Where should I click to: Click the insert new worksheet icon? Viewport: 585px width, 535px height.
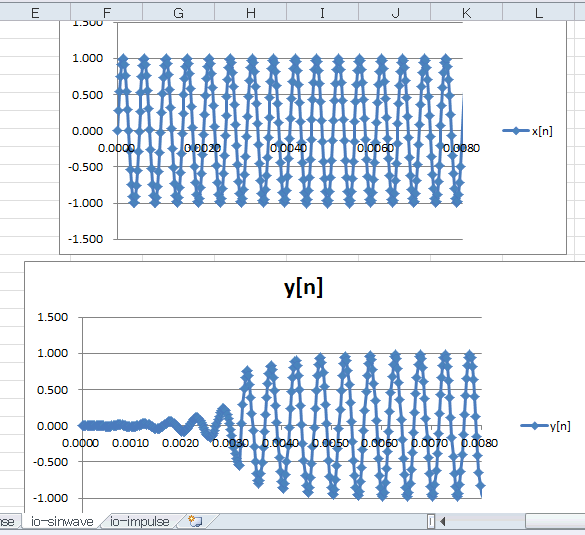click(195, 521)
